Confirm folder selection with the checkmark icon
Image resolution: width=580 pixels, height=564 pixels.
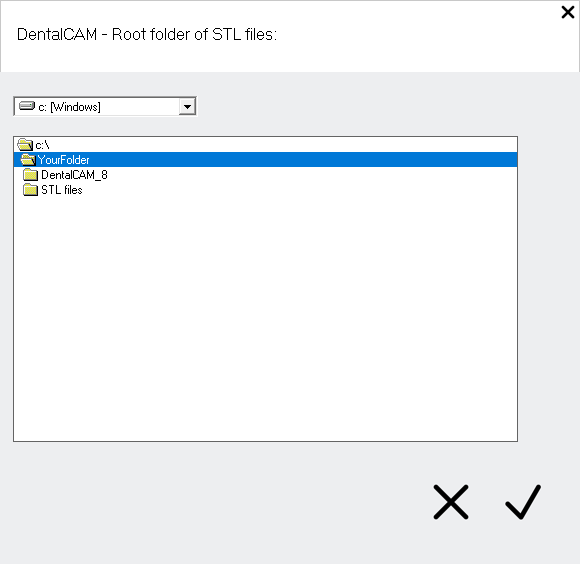pos(523,502)
